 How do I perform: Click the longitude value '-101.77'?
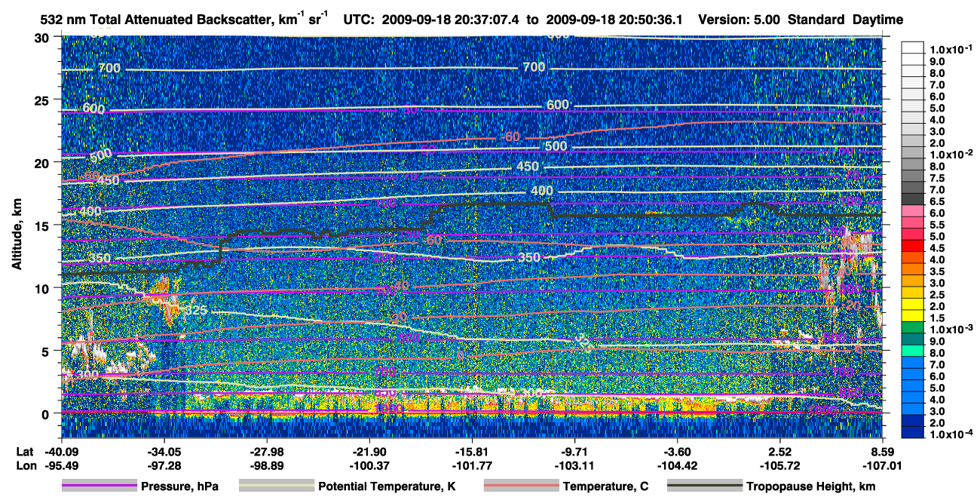[472, 465]
